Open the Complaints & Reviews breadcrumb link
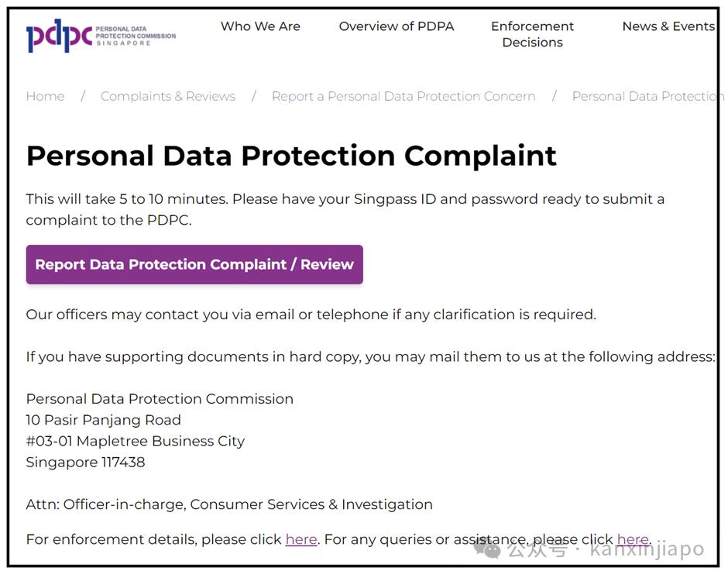 click(168, 96)
